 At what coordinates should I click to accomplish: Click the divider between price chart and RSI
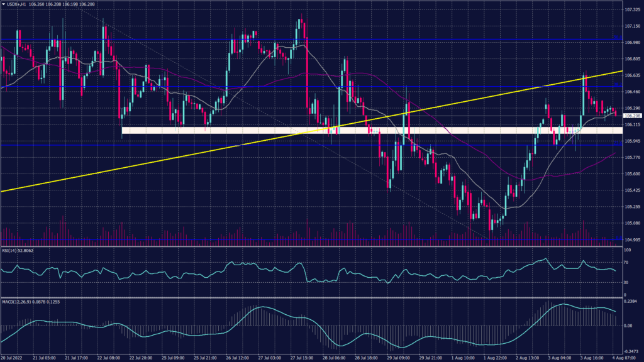[x=314, y=246]
